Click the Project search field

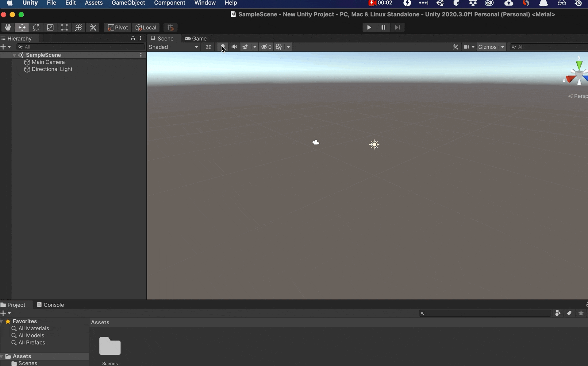click(x=485, y=313)
